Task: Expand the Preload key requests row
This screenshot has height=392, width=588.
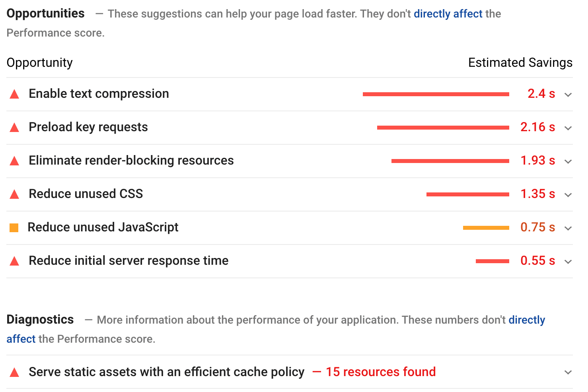Action: coord(568,128)
